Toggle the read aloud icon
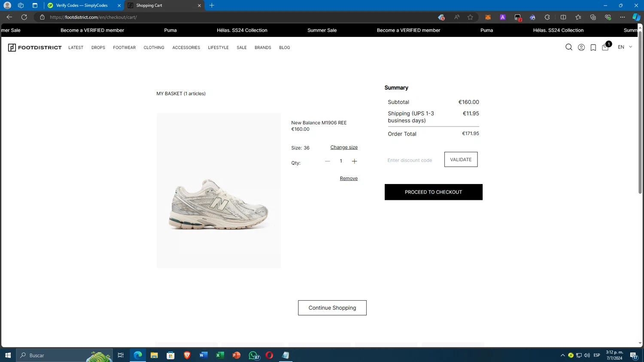Screen dimensions: 644x362 tap(457, 17)
